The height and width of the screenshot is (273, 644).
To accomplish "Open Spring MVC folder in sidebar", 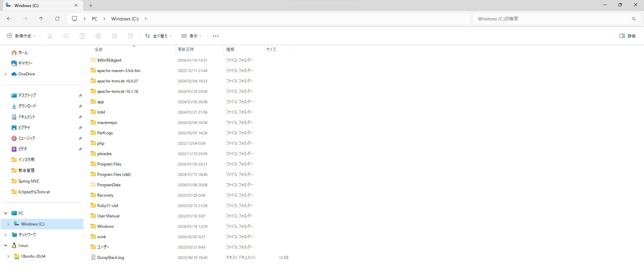I will click(x=29, y=181).
